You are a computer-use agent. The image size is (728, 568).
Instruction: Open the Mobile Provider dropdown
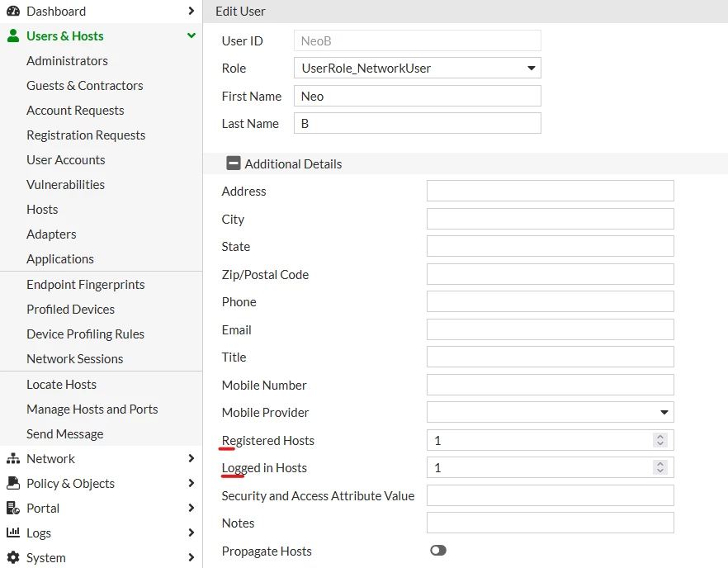(x=551, y=413)
